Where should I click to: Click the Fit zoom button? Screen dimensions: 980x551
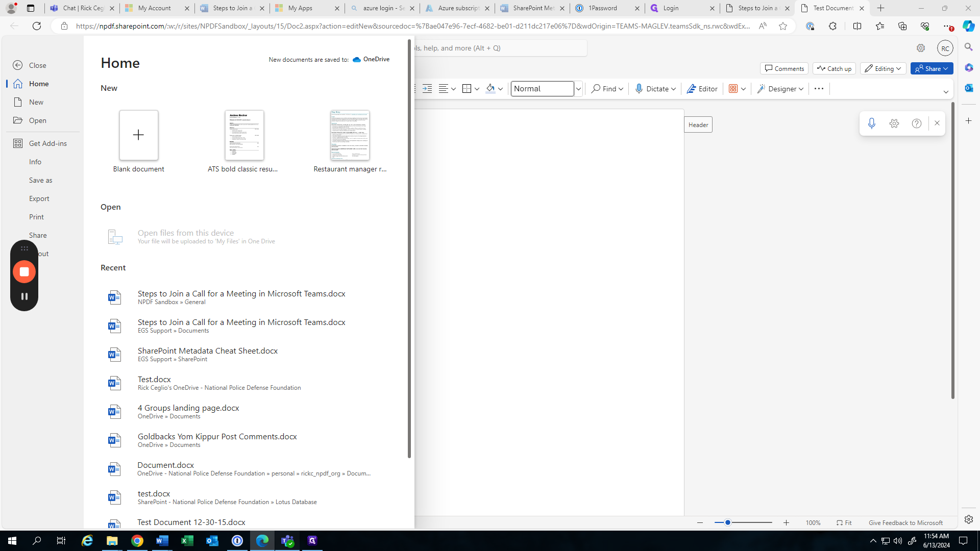pos(844,522)
